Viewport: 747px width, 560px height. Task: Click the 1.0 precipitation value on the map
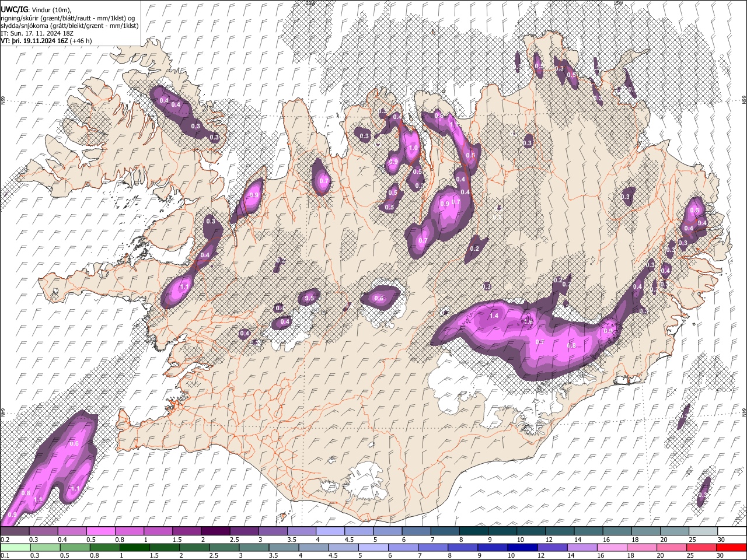coord(413,148)
